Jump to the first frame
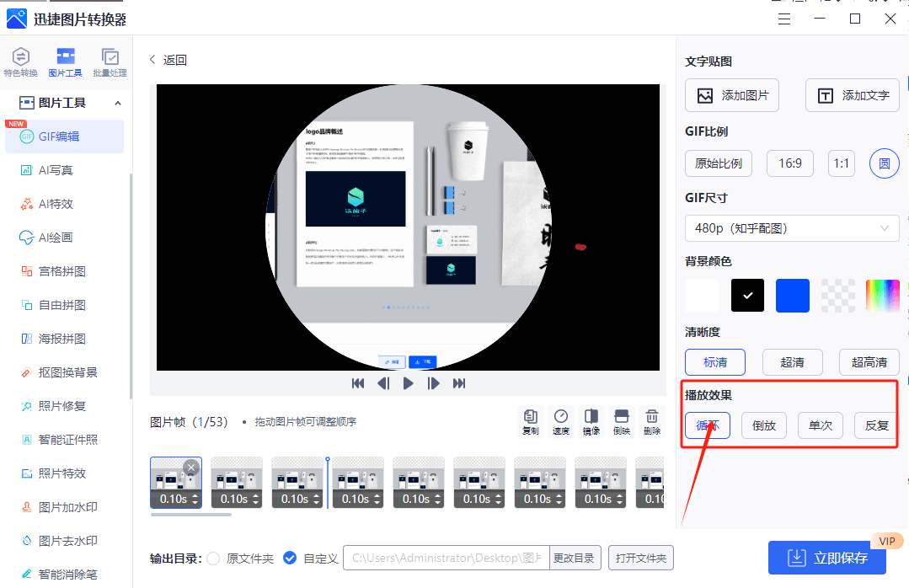 pos(358,383)
